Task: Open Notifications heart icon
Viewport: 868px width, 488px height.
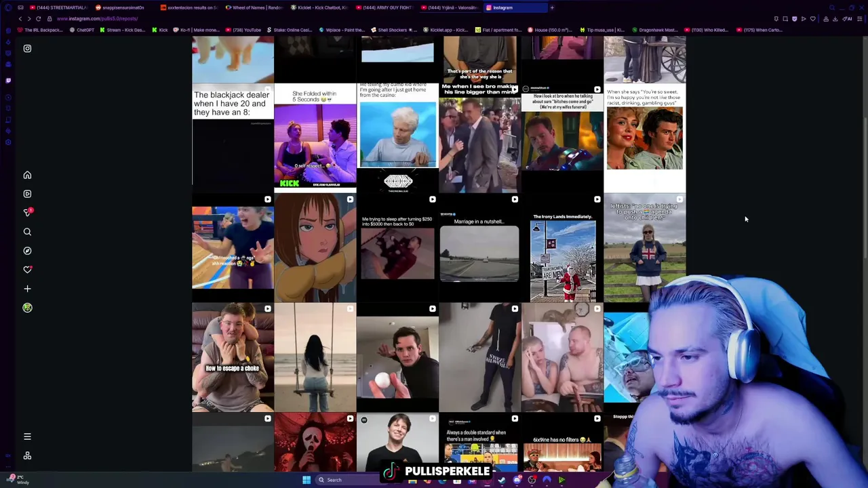Action: [x=27, y=270]
